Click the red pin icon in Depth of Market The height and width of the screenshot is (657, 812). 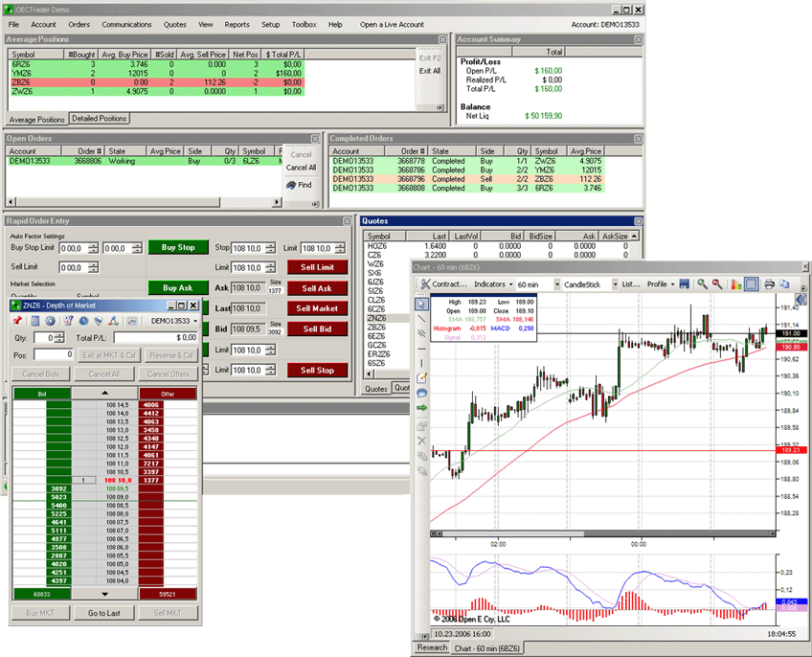click(18, 321)
